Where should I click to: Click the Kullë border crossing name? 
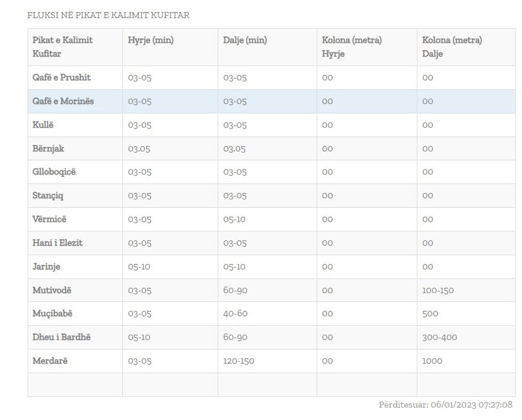point(43,125)
